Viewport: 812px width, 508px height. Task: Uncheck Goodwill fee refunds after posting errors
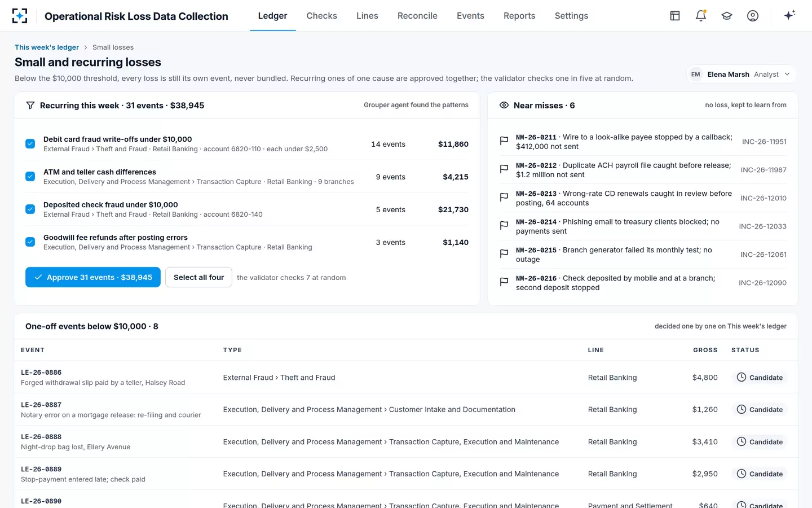point(30,242)
